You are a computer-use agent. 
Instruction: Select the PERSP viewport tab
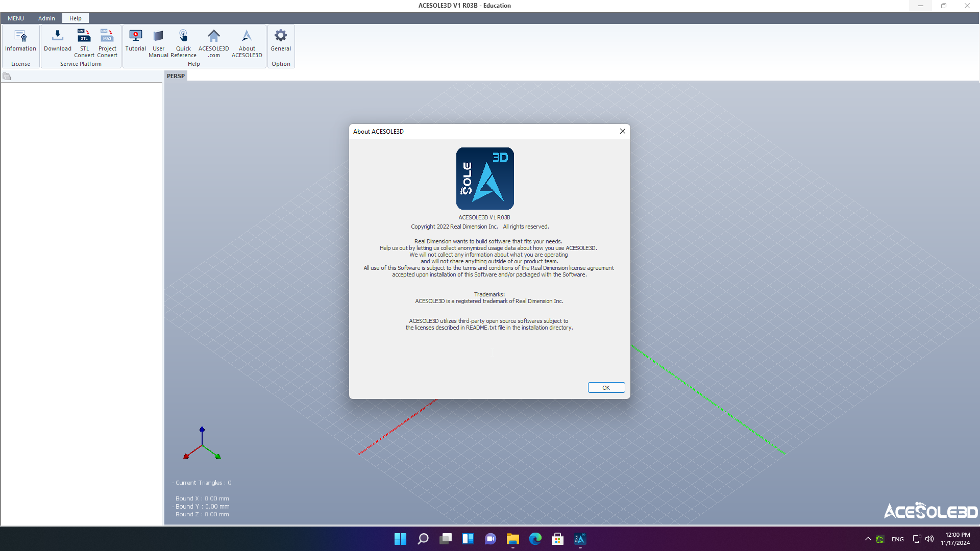click(176, 76)
